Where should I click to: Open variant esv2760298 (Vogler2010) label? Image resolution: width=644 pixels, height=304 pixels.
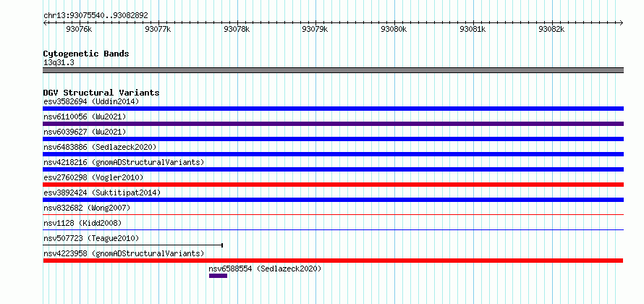(93, 177)
